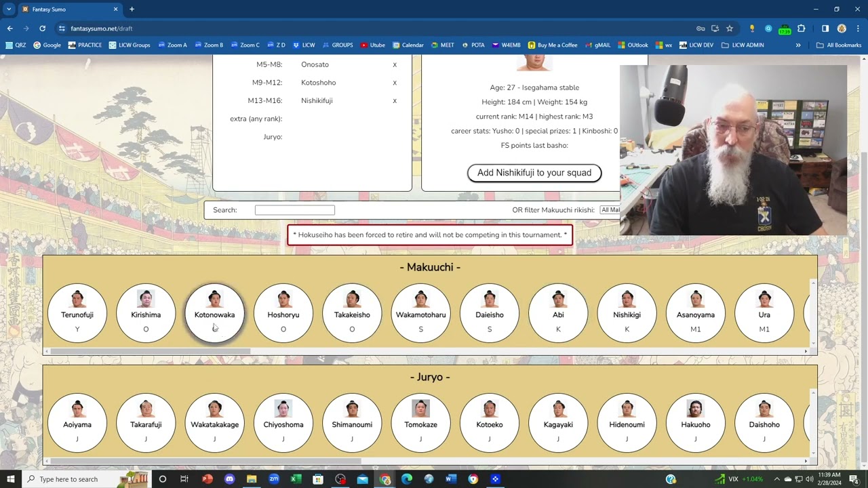Open the Makuuchi rikishi filter dropdown

[x=610, y=210]
